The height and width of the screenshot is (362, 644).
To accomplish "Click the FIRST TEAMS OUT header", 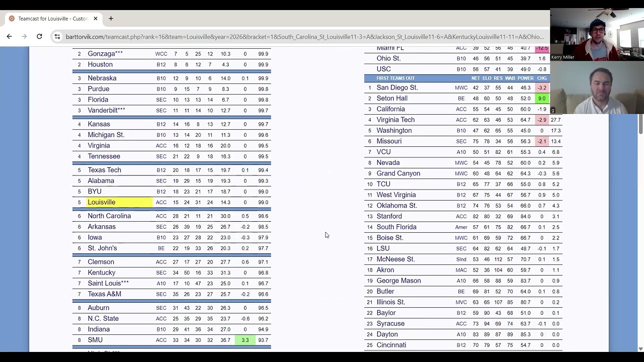I will pos(395,78).
